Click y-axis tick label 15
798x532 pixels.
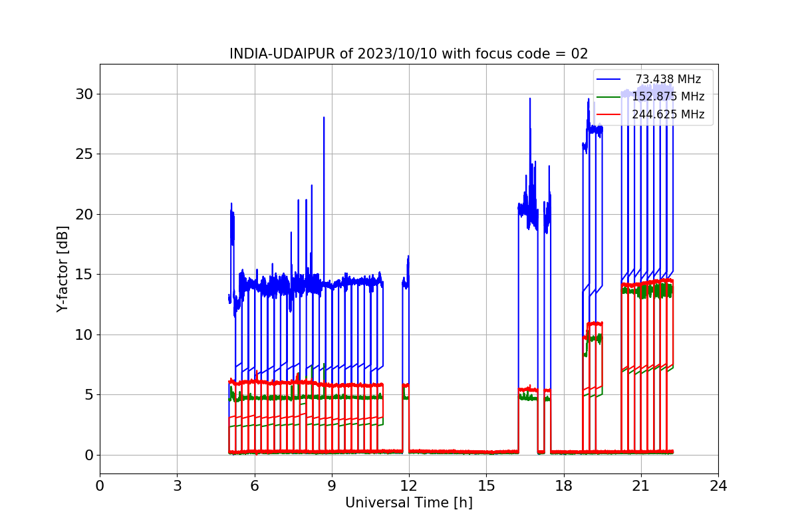84,274
